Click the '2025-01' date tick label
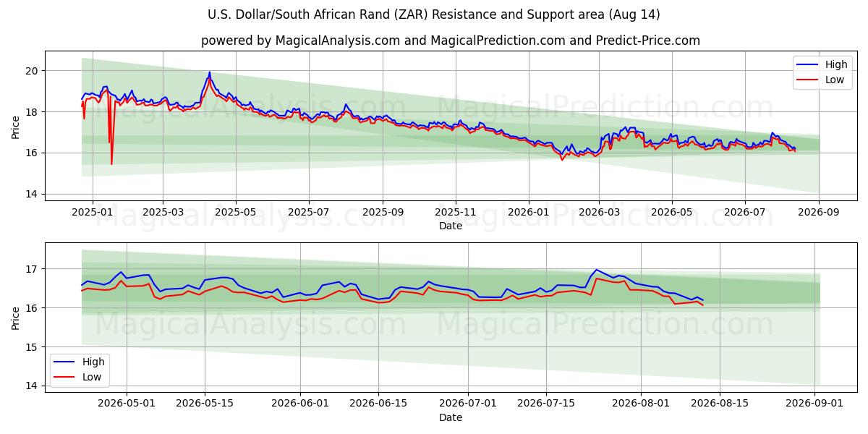The width and height of the screenshot is (868, 434). 92,213
